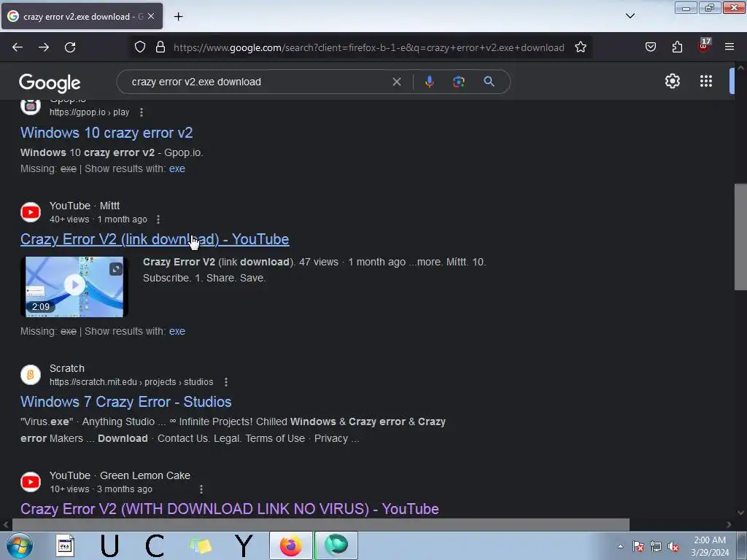Open a new browser tab
The width and height of the screenshot is (747, 560).
[x=178, y=17]
